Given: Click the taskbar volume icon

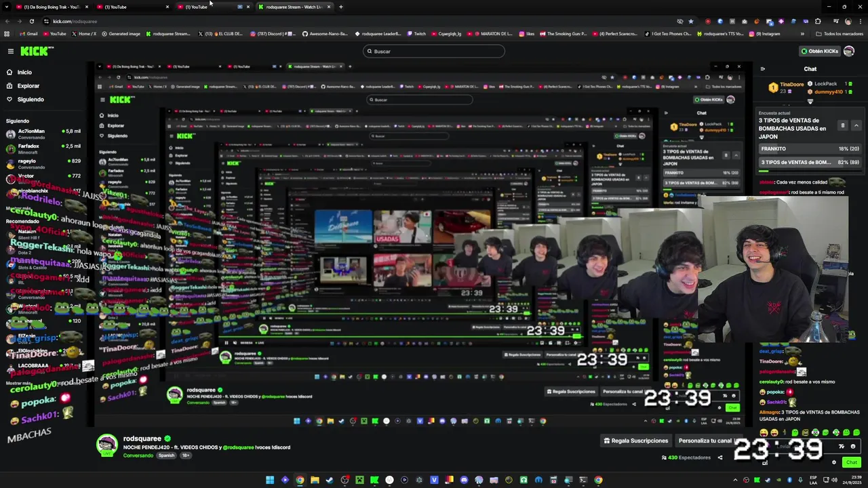Looking at the screenshot, I should click(x=835, y=480).
